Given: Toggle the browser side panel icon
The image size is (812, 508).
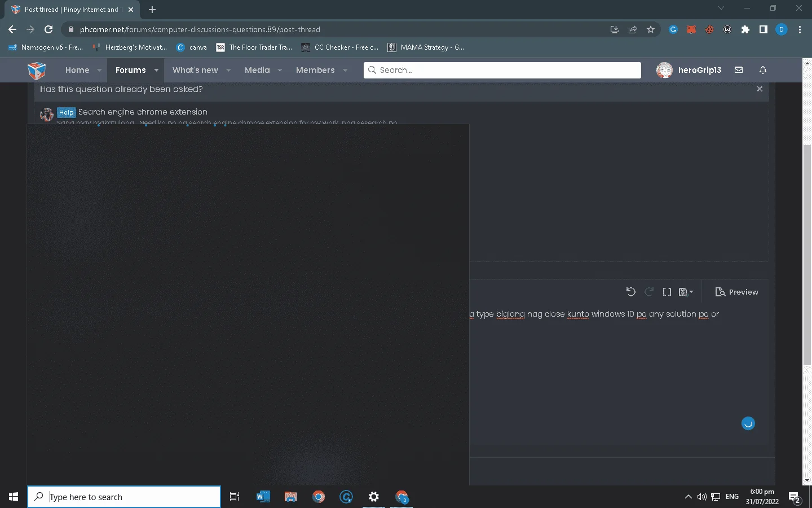Looking at the screenshot, I should tap(764, 29).
